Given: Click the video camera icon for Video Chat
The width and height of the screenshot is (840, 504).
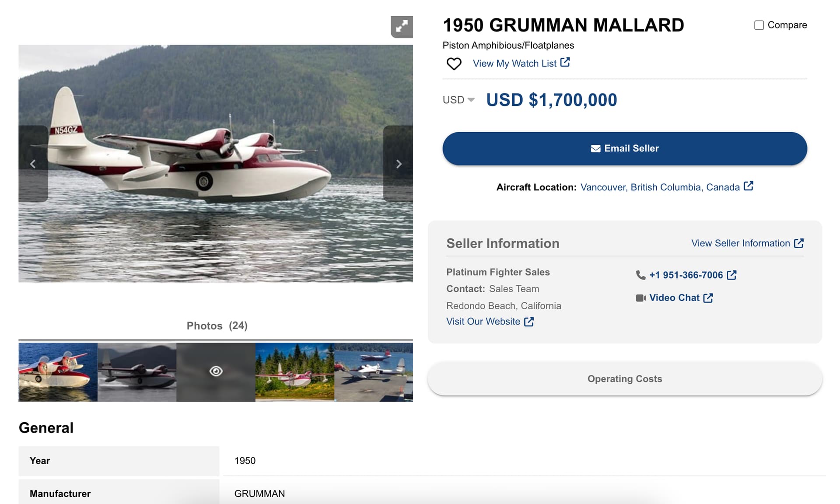Looking at the screenshot, I should [x=641, y=298].
